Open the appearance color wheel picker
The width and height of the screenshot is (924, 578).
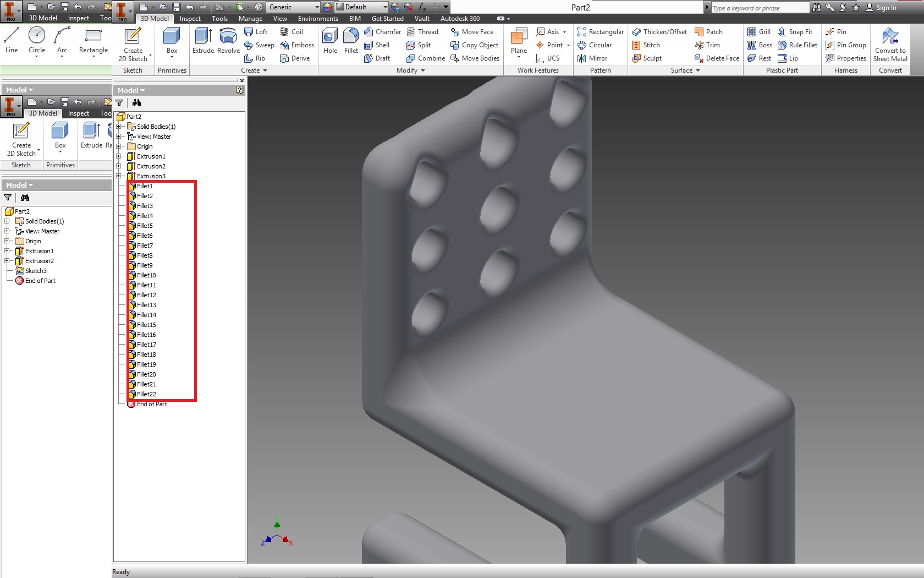(x=327, y=7)
